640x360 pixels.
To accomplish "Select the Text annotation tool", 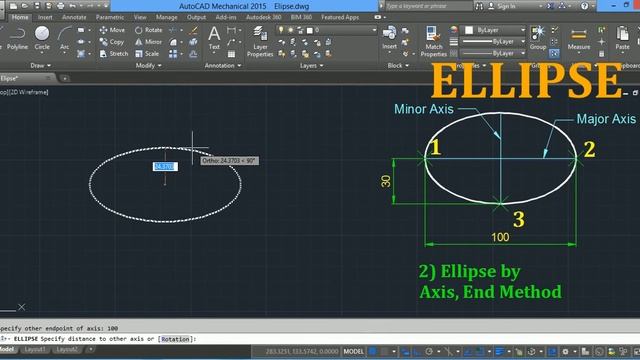I will pyautogui.click(x=214, y=38).
